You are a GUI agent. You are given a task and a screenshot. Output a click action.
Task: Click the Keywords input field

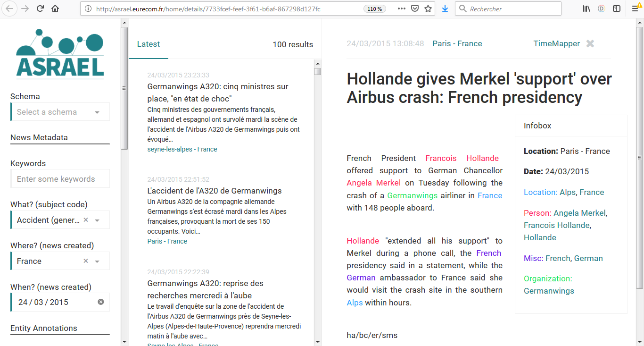tap(60, 179)
